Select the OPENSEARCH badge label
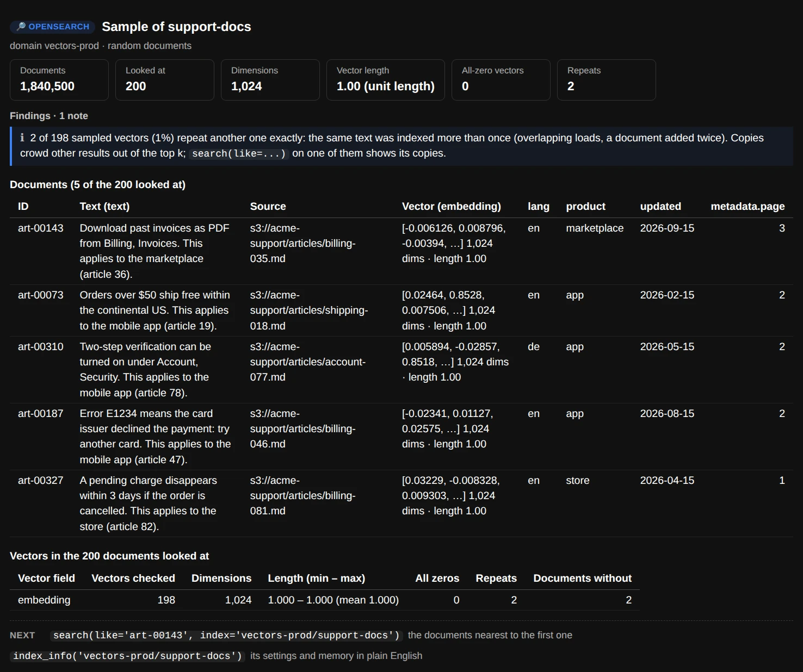This screenshot has height=672, width=803. click(52, 27)
